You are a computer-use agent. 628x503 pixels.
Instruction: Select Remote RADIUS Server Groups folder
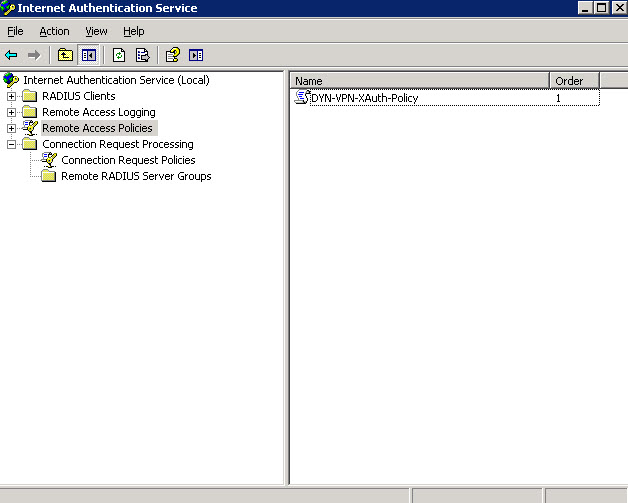[x=136, y=176]
